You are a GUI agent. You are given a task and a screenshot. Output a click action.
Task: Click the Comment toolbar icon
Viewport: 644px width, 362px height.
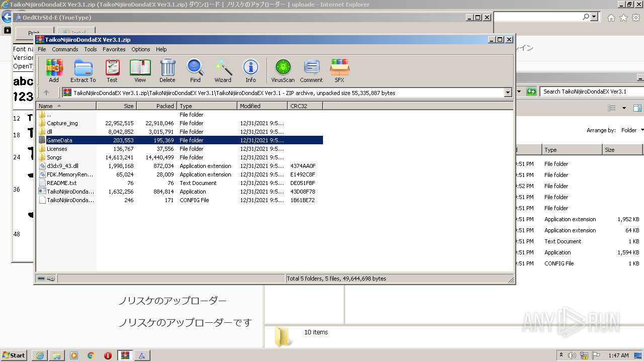pyautogui.click(x=311, y=70)
